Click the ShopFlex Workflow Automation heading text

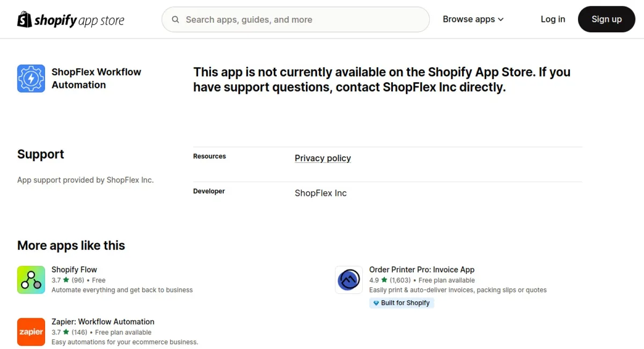[x=96, y=78]
